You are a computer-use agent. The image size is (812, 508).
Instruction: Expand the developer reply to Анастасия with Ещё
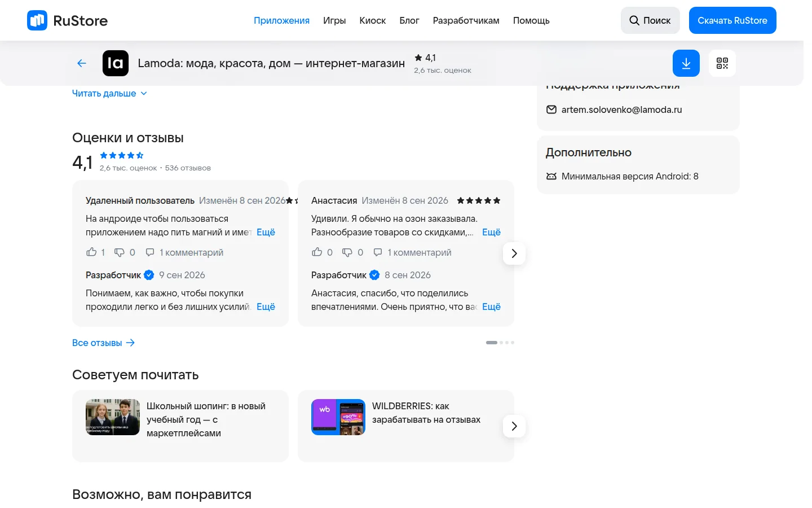(x=492, y=306)
